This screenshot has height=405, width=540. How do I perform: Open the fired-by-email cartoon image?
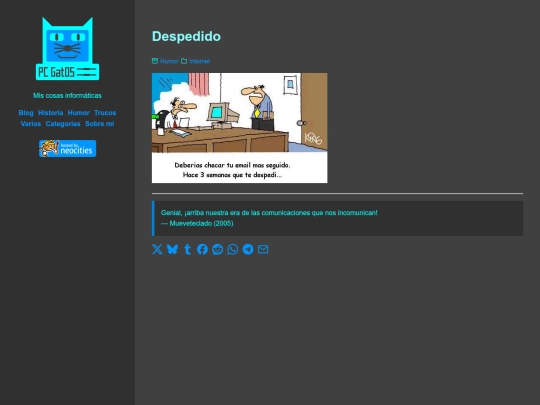[x=240, y=128]
